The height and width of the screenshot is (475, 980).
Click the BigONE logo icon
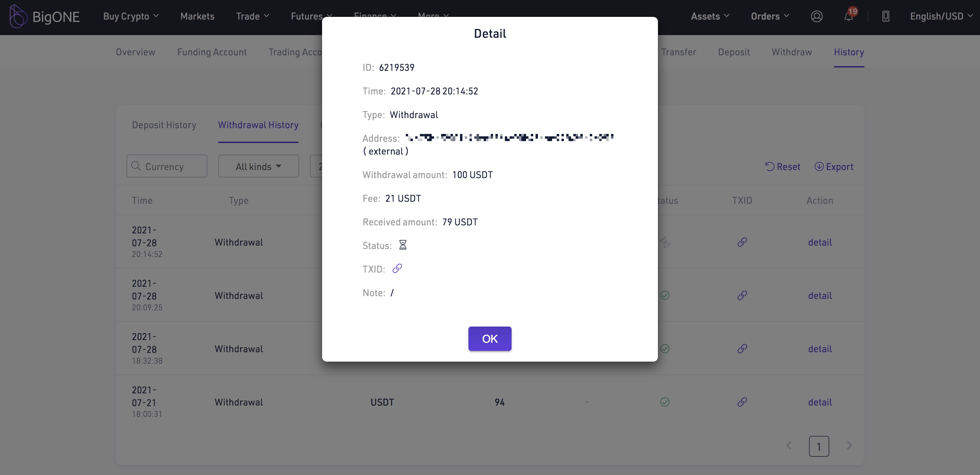pyautogui.click(x=18, y=17)
